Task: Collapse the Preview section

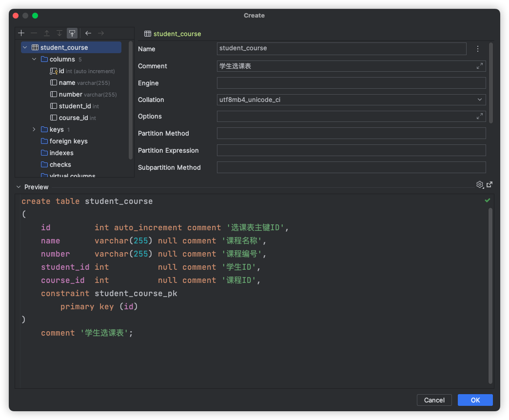Action: pyautogui.click(x=19, y=187)
